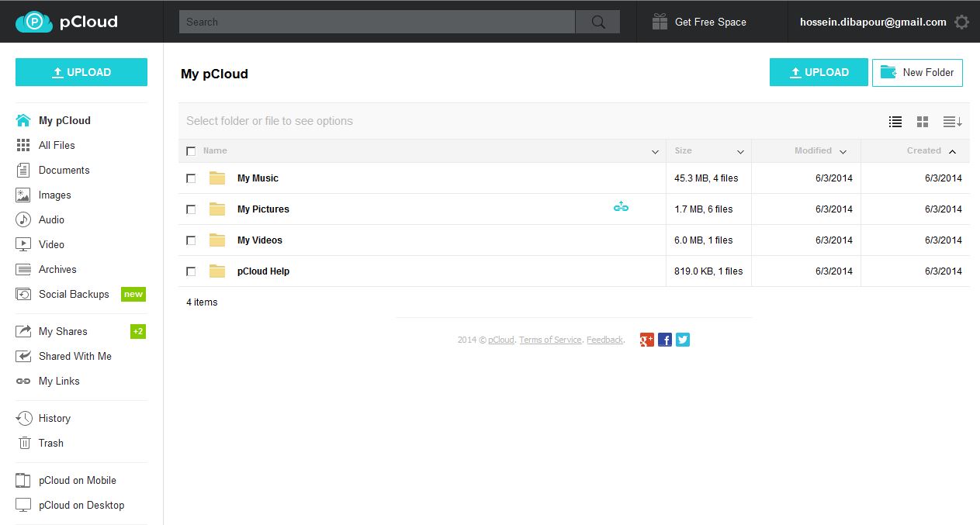Open the Google Plus icon
Image resolution: width=980 pixels, height=525 pixels.
coord(646,340)
